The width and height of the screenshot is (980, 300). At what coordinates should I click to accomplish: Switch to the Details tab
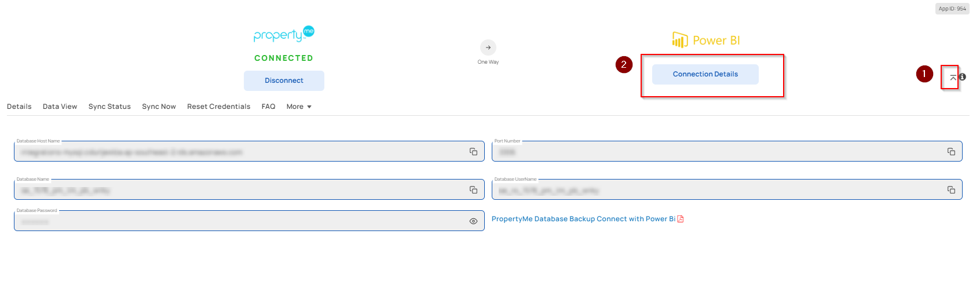point(19,107)
